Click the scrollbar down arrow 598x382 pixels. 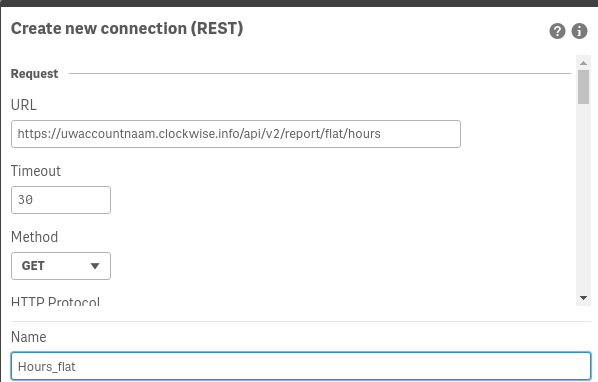tap(583, 298)
